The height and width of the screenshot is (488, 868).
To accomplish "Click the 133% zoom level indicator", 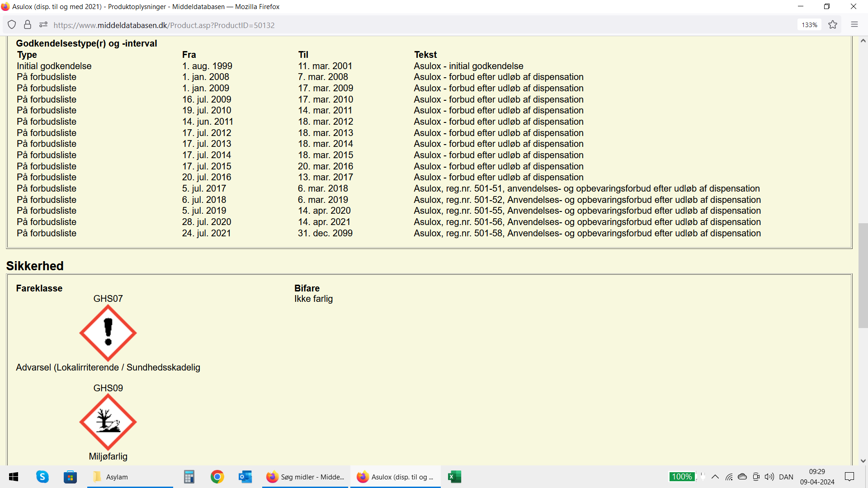I will [x=809, y=25].
